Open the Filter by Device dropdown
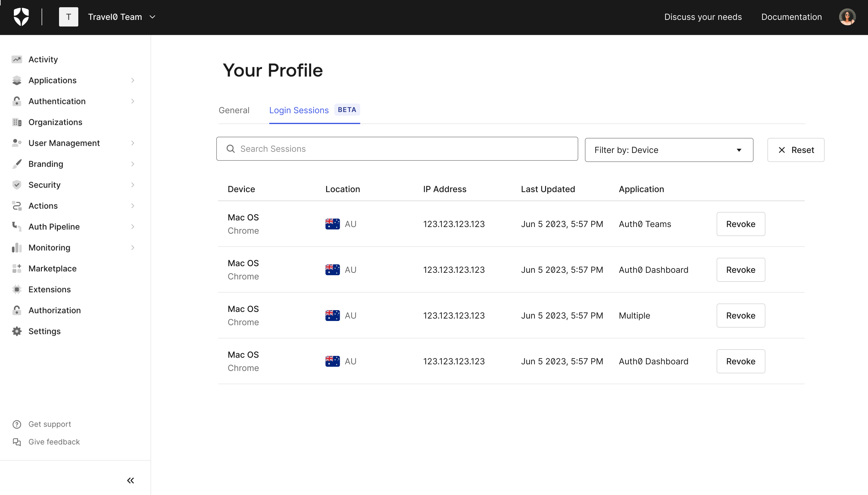The height and width of the screenshot is (495, 868). (668, 150)
